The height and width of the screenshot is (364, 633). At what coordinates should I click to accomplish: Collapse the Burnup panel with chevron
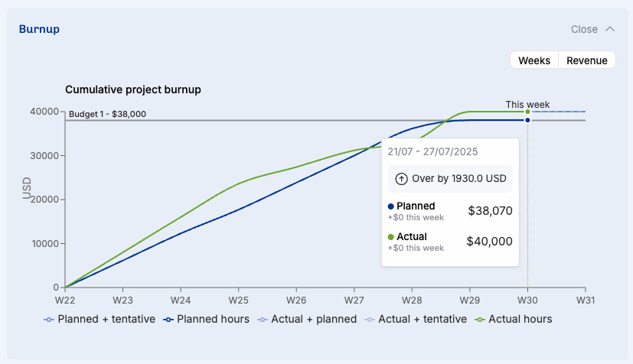pos(610,29)
